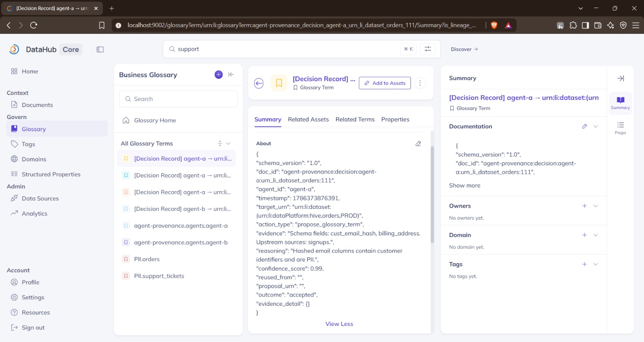Select the Summary sidebar tab icon

click(x=620, y=103)
